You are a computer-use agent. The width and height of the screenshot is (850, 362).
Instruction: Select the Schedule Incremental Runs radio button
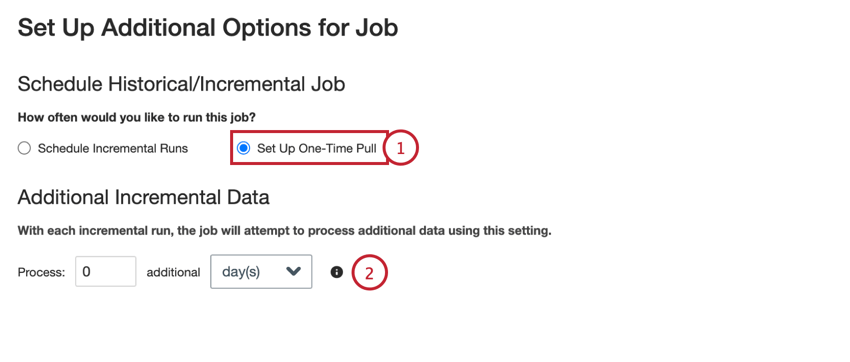coord(24,148)
